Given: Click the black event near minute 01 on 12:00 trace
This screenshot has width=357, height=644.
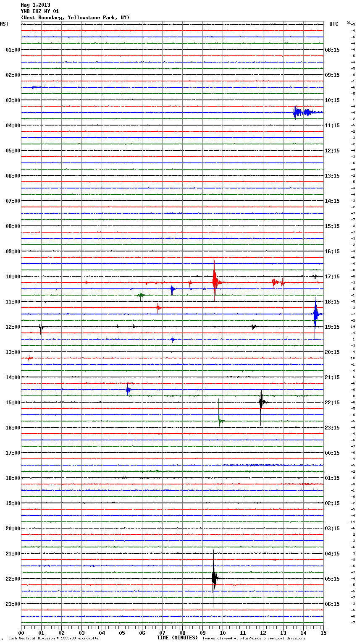Looking at the screenshot, I should tap(41, 327).
